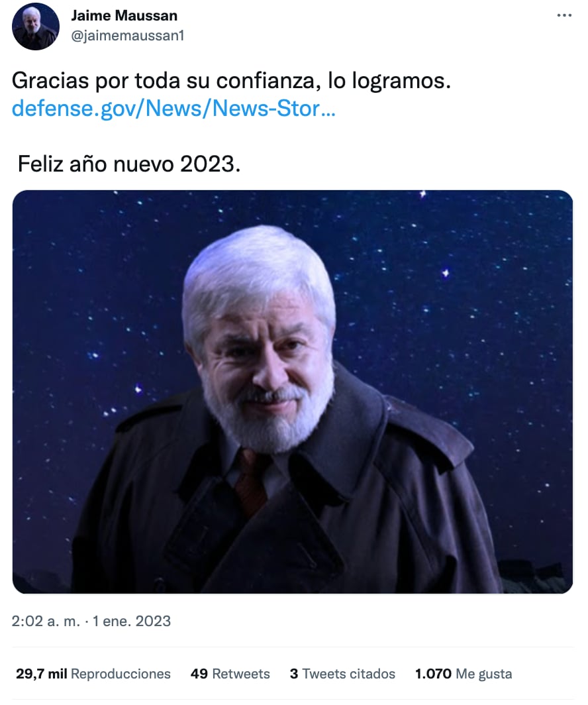This screenshot has width=588, height=705.
Task: Click the round profile avatar picture
Action: click(36, 26)
